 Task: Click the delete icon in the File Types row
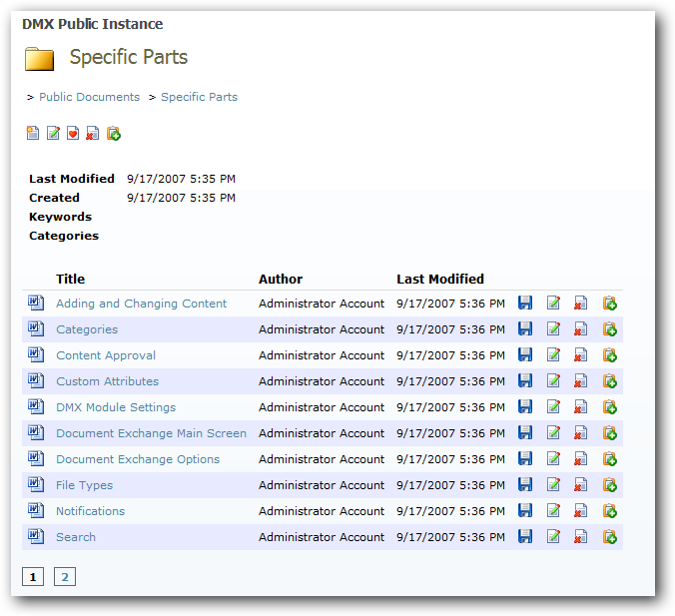click(x=581, y=484)
